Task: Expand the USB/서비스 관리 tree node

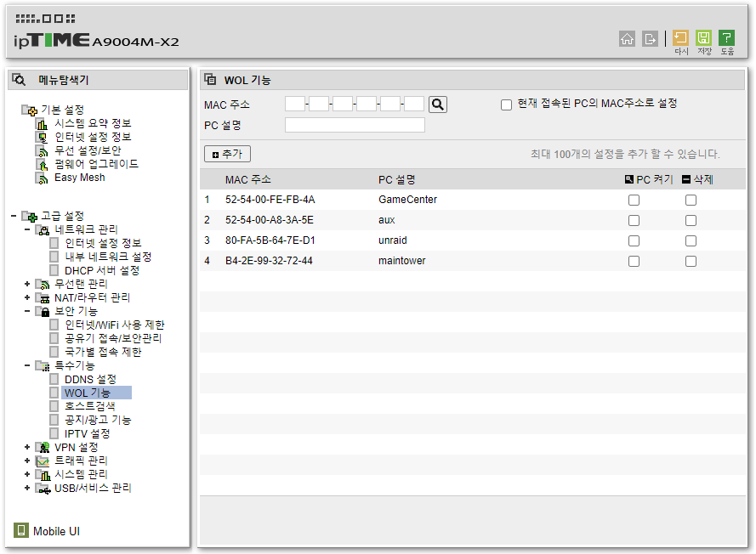Action: click(27, 488)
